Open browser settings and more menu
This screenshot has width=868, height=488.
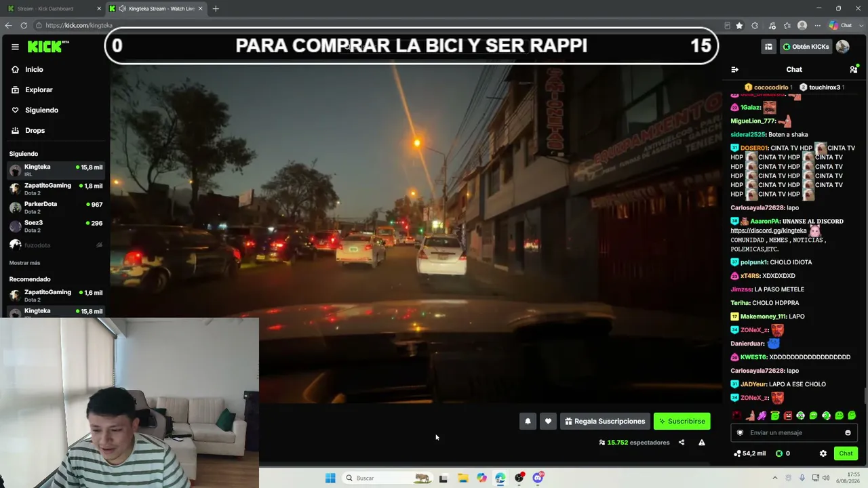(817, 25)
